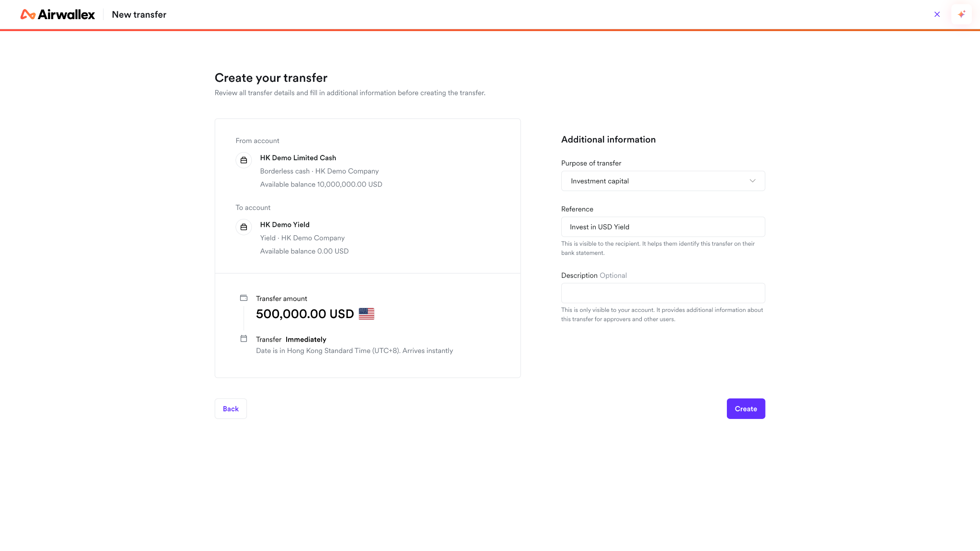Select the HK Demo Limited Cash account name
The height and width of the screenshot is (551, 980).
(x=298, y=158)
